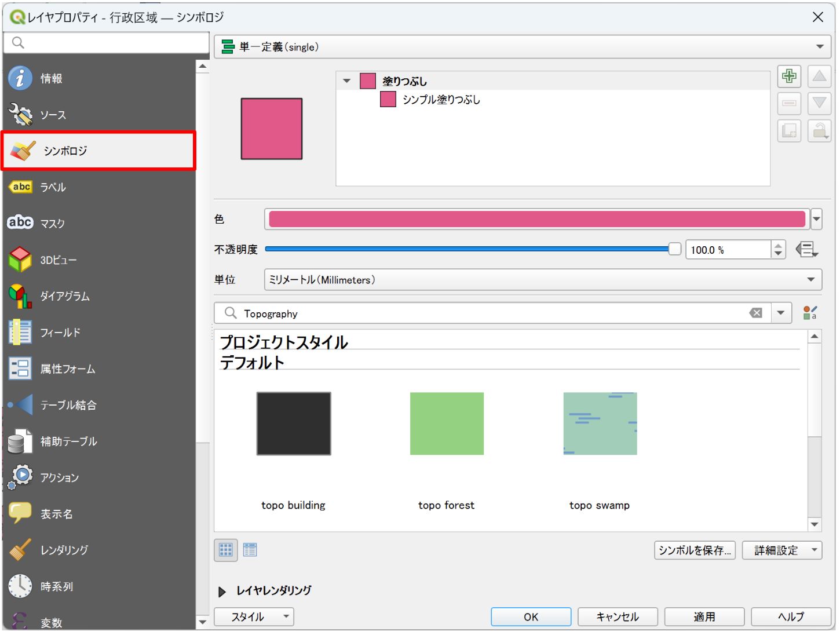The width and height of the screenshot is (840, 635).
Task: Click the remove symbol layer minus icon
Action: (789, 103)
